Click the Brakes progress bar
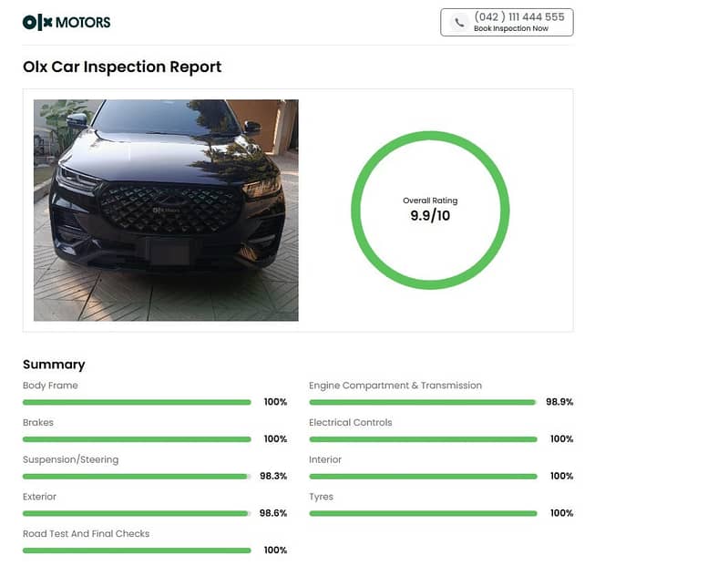The height and width of the screenshot is (576, 728). coord(137,439)
